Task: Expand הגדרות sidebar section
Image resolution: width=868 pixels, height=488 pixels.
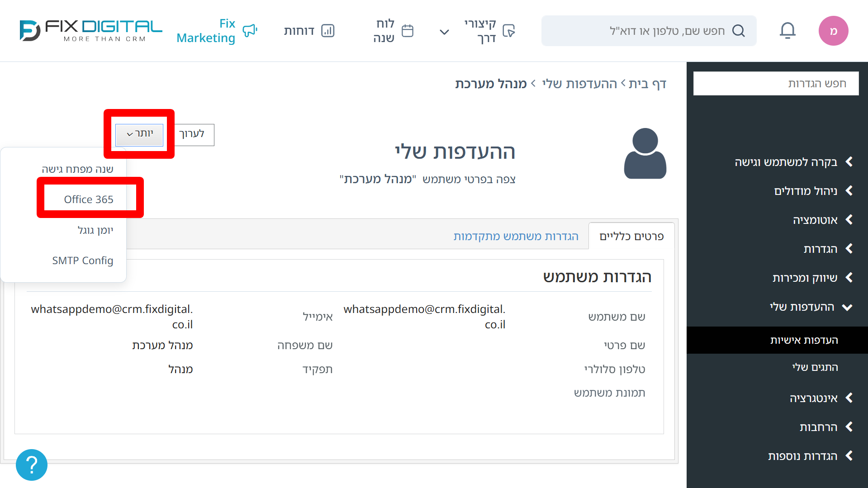Action: point(828,249)
